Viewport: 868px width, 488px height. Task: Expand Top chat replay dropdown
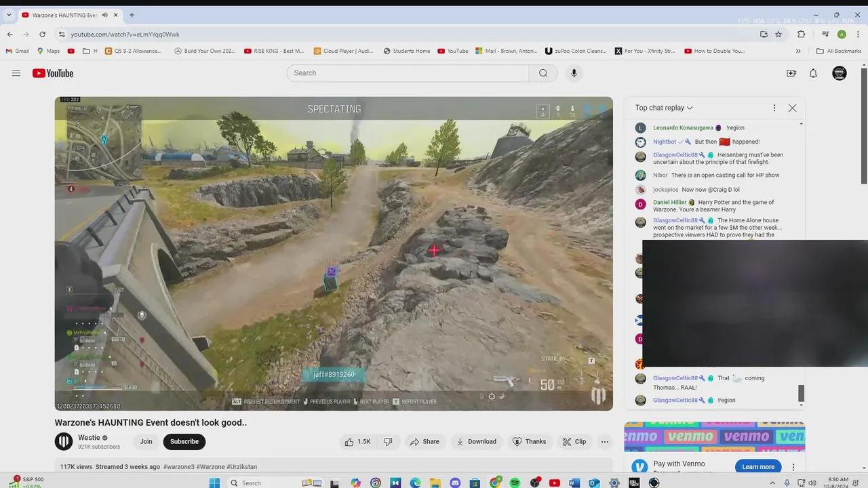pyautogui.click(x=664, y=108)
